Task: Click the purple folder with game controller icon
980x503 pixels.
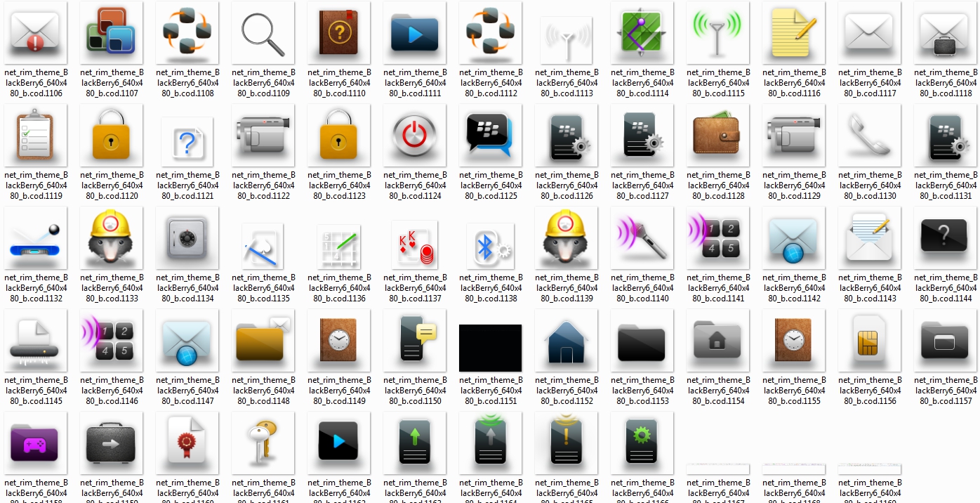Action: click(x=36, y=443)
